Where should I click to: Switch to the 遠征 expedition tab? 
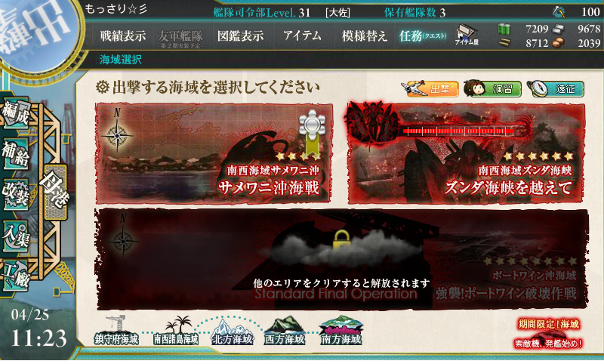[x=555, y=88]
